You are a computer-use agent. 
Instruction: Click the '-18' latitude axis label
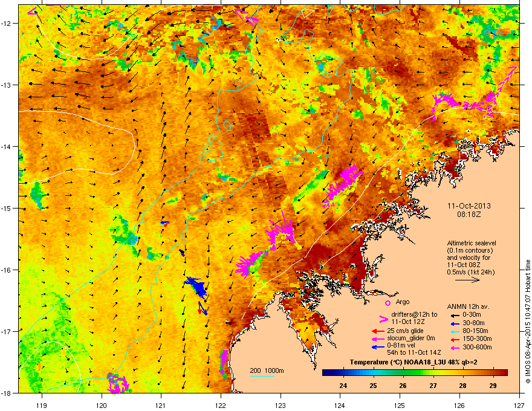click(x=7, y=393)
